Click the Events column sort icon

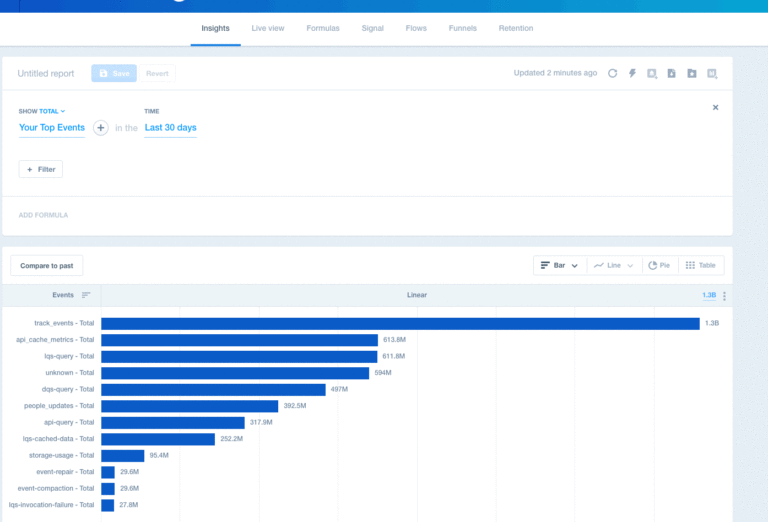pyautogui.click(x=86, y=295)
